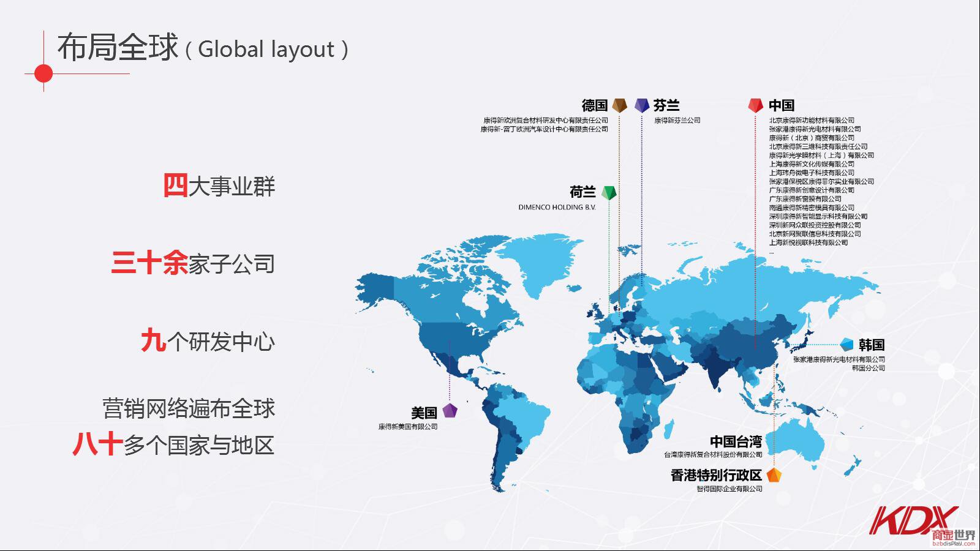Click 智得国际企业有限公司 under Hong Kong
980x551 pixels.
[729, 489]
